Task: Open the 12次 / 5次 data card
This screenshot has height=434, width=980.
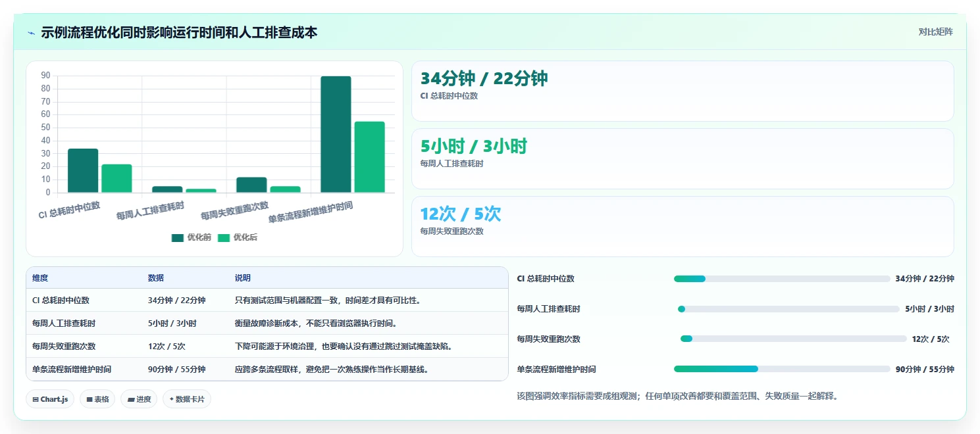Action: pyautogui.click(x=683, y=226)
